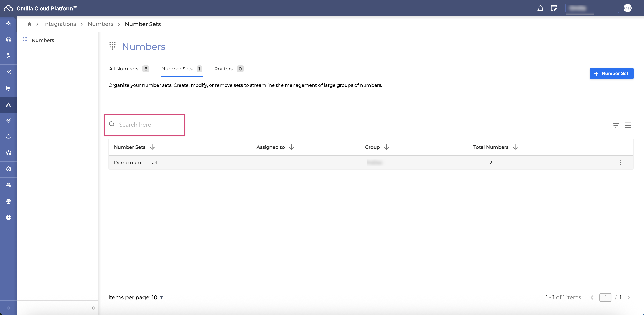644x315 pixels.
Task: Open the lightbulb icon in left sidebar
Action: (x=9, y=120)
